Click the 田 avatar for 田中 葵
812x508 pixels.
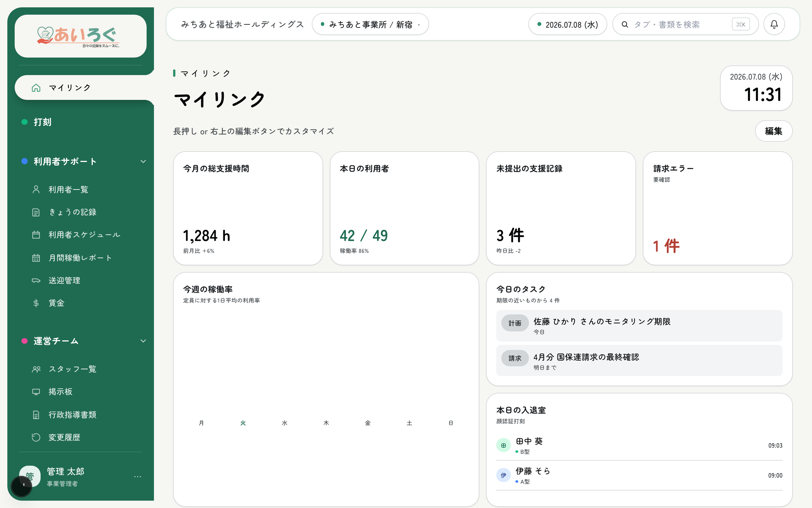503,446
